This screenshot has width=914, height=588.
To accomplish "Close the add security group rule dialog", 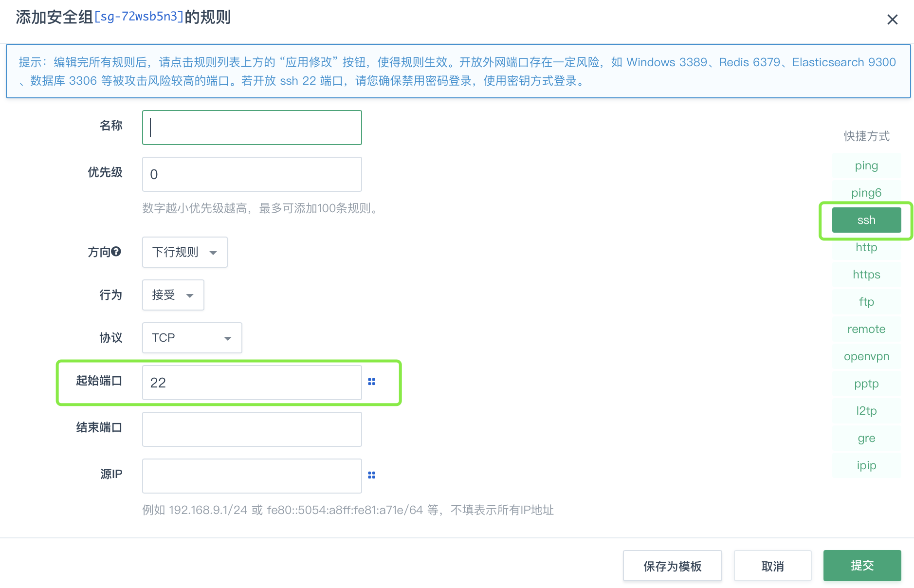I will 892,19.
